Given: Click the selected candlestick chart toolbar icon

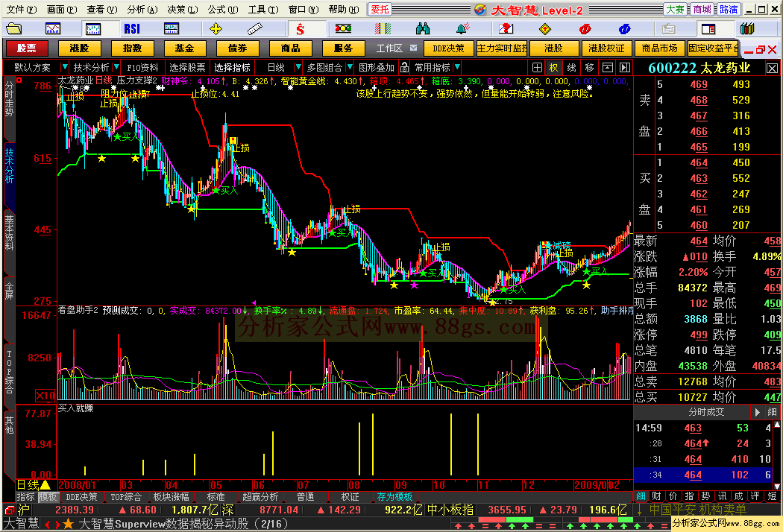Looking at the screenshot, I should [93, 29].
